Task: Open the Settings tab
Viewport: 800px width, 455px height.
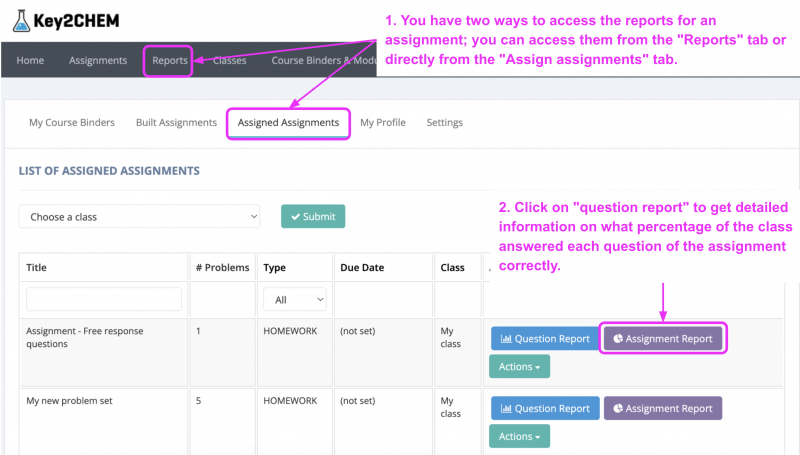Action: [444, 123]
